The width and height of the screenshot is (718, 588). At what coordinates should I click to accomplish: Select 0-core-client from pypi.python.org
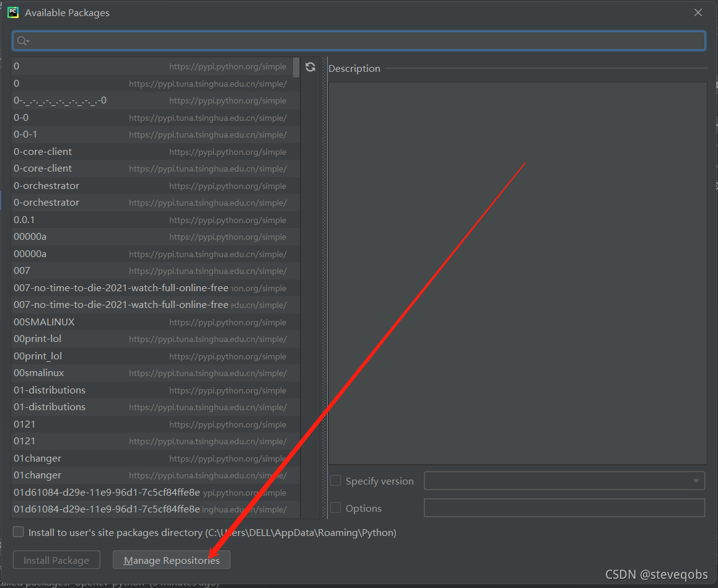155,152
